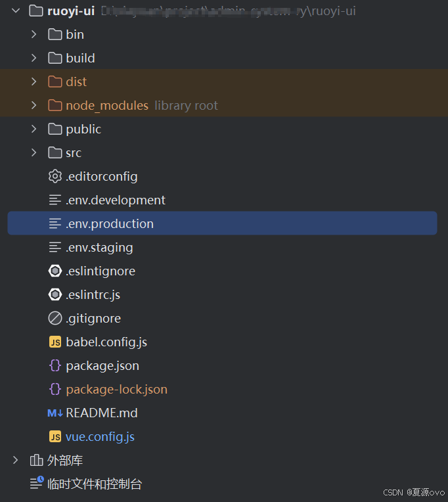
Task: Click the .editorconfig gear icon
Action: pyautogui.click(x=55, y=176)
